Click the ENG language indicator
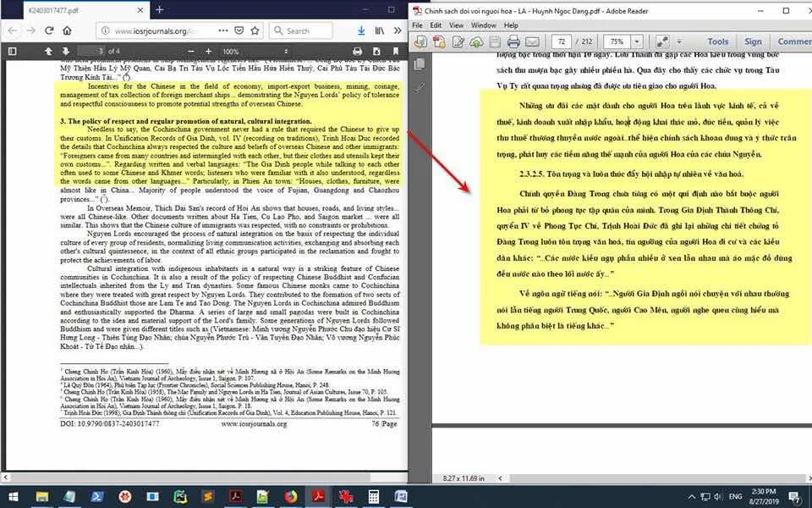 (x=735, y=497)
